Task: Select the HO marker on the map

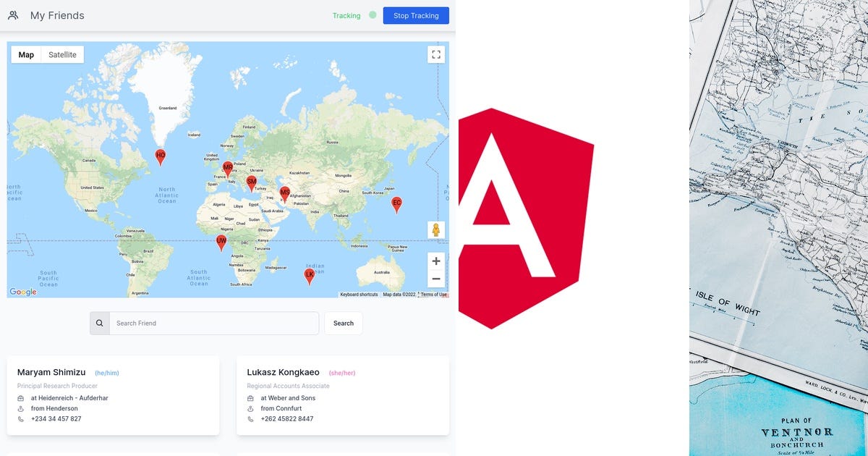Action: coord(160,155)
